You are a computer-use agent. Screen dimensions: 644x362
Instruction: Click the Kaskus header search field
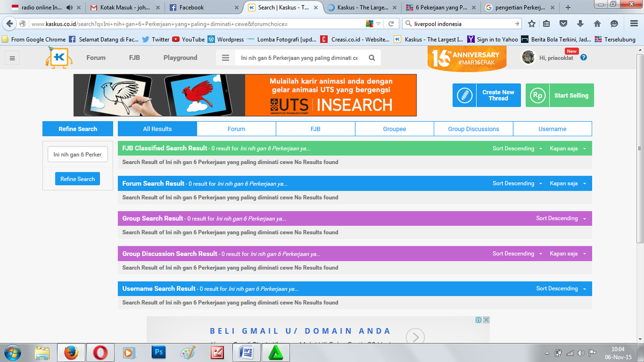300,58
